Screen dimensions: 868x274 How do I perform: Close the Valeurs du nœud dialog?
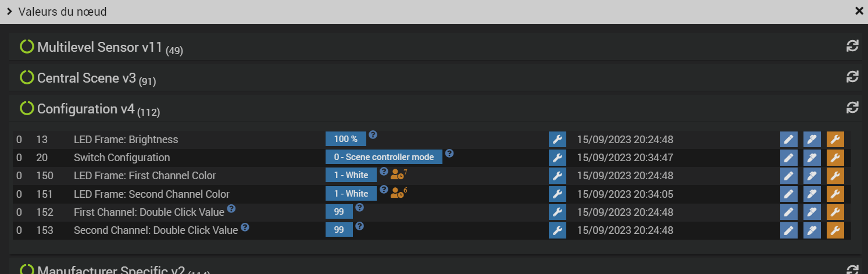pos(859,11)
